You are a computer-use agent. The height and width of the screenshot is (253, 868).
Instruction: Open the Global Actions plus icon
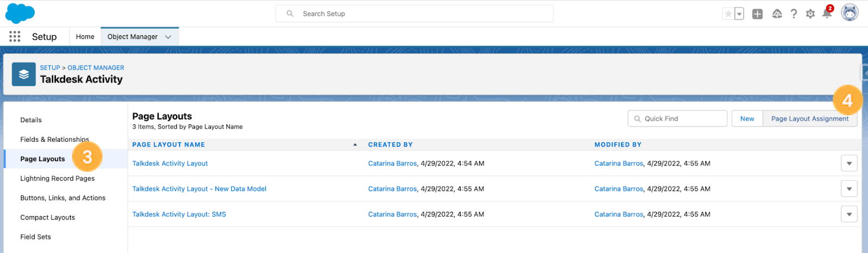pyautogui.click(x=757, y=14)
